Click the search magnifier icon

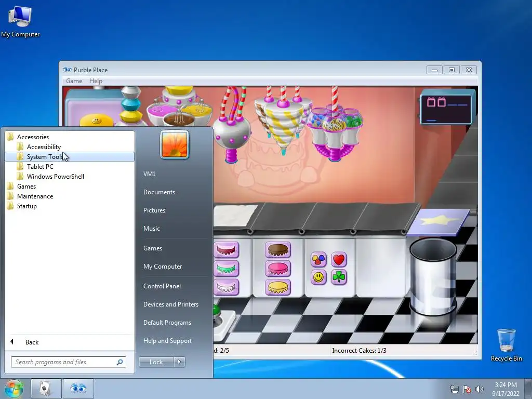(x=120, y=362)
